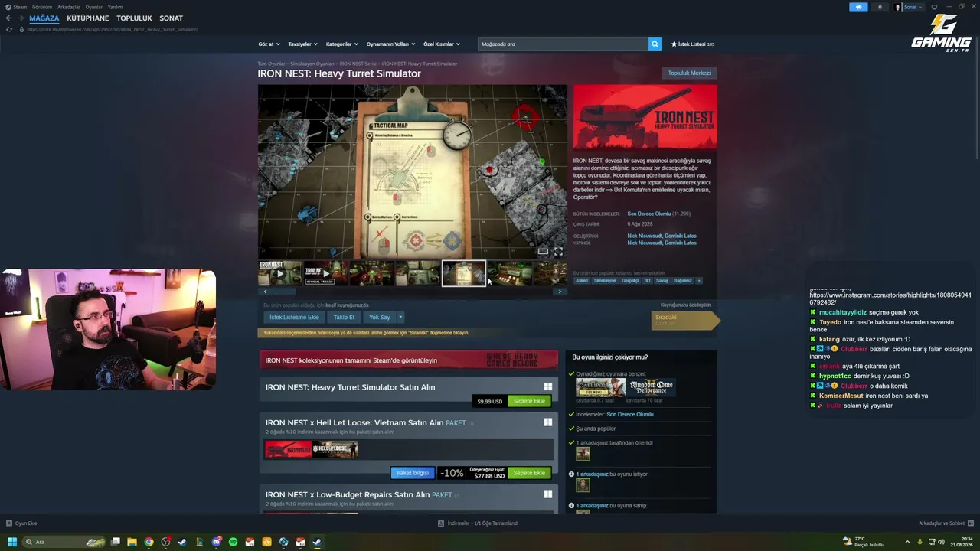
Task: Open the Kingdom Come Deliverance game thumbnail
Action: (x=651, y=387)
